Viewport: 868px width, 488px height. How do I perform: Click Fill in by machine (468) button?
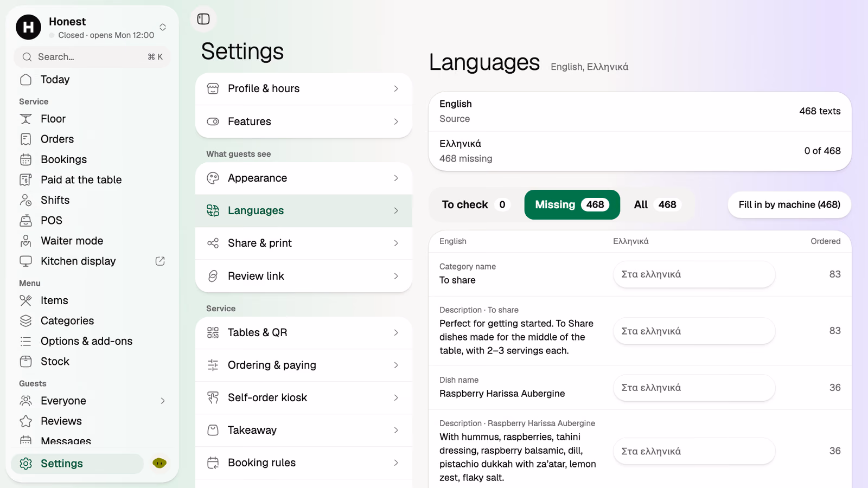point(789,204)
